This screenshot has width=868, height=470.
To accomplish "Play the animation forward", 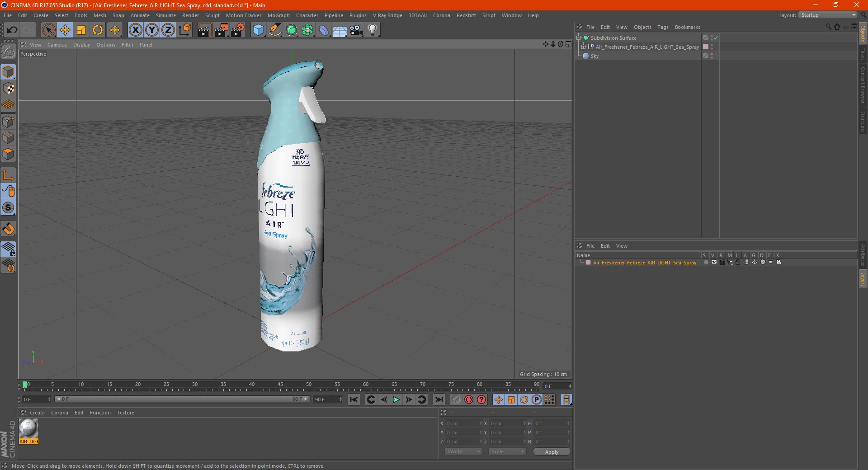I will pos(396,399).
